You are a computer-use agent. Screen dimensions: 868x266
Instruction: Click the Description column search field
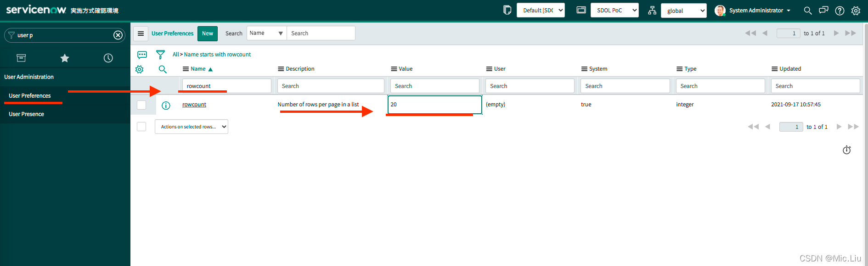(331, 86)
